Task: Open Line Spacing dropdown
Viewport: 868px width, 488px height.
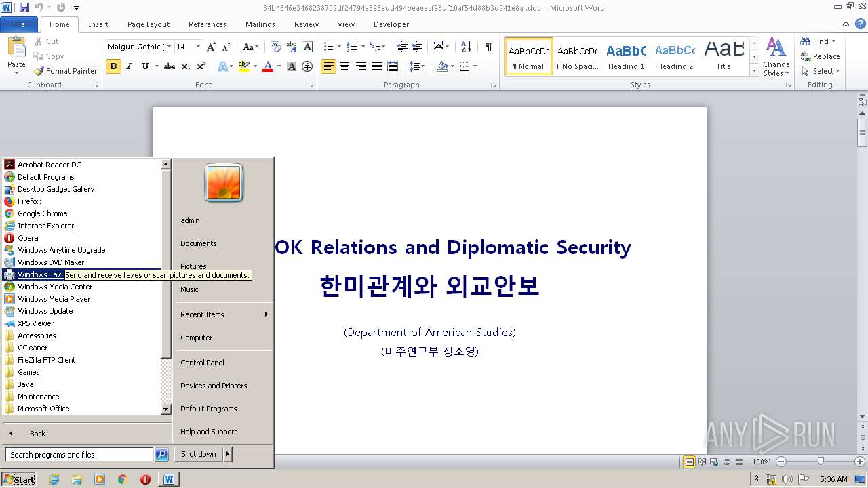Action: pos(417,66)
